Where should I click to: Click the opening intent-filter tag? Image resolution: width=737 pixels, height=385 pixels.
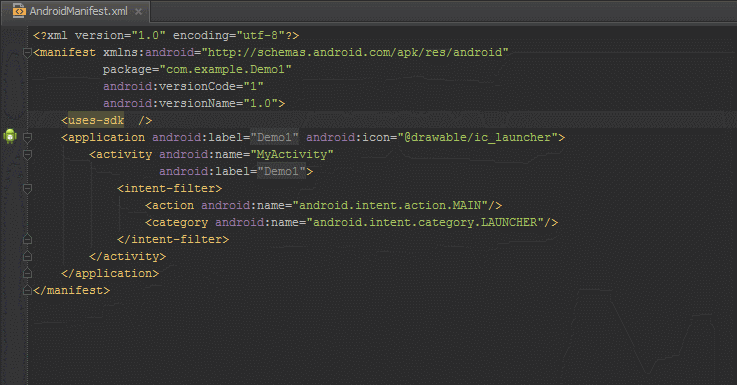(x=169, y=188)
